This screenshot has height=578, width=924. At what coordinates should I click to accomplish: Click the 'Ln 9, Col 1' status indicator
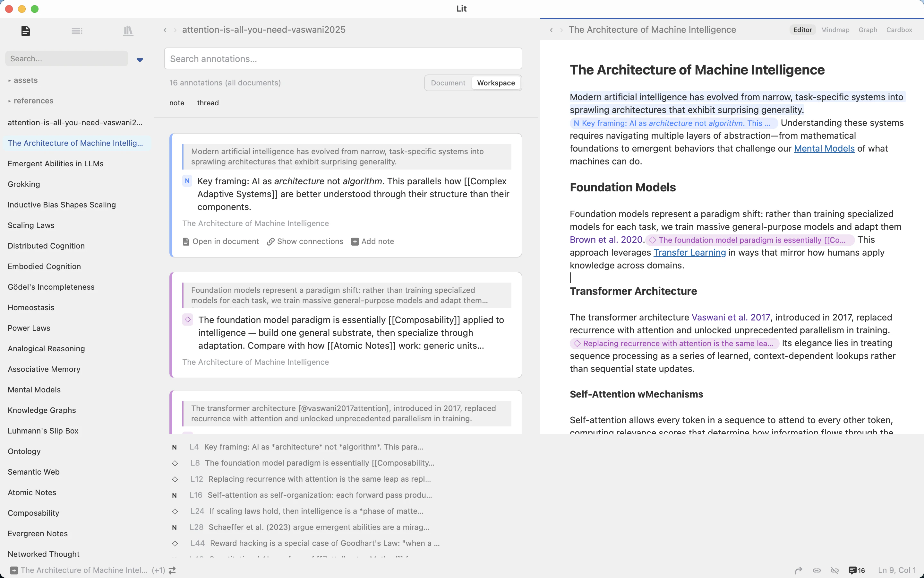896,570
